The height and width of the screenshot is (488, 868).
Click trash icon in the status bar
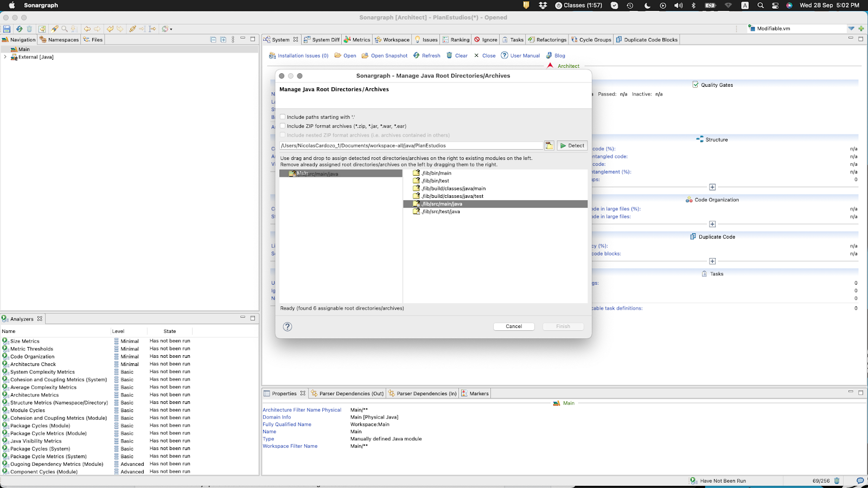837,480
